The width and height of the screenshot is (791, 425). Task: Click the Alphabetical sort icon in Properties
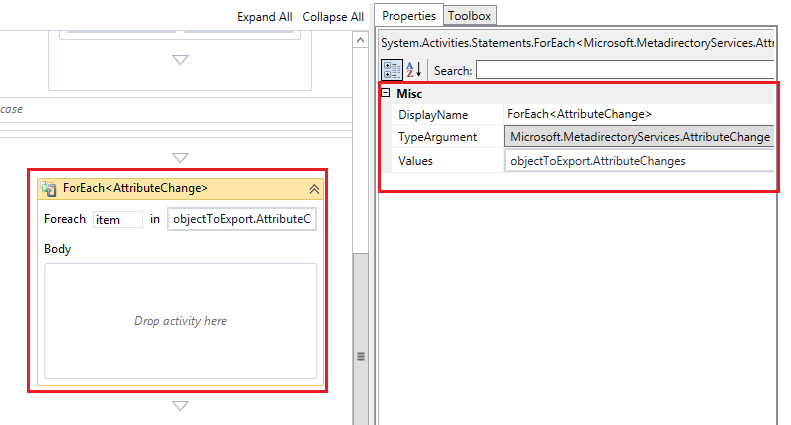pos(414,70)
